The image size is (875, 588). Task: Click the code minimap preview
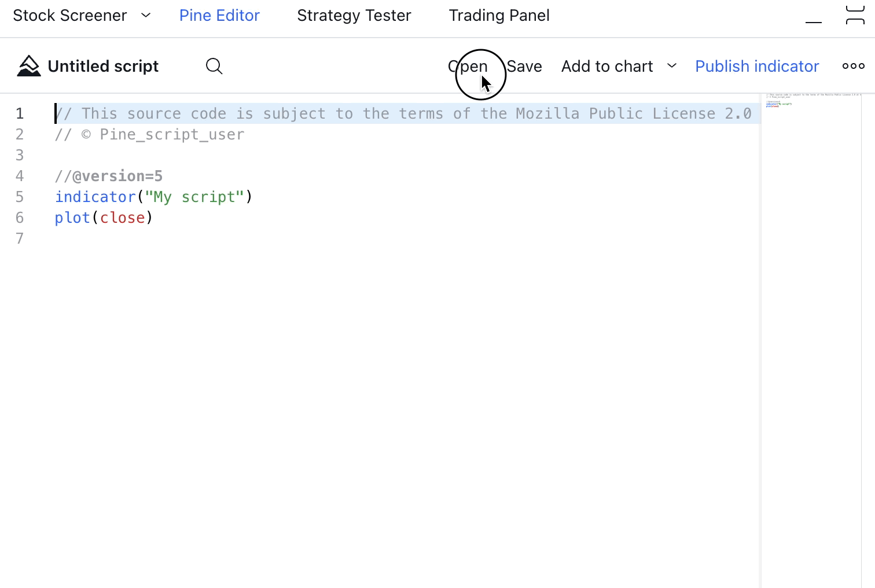pyautogui.click(x=810, y=101)
